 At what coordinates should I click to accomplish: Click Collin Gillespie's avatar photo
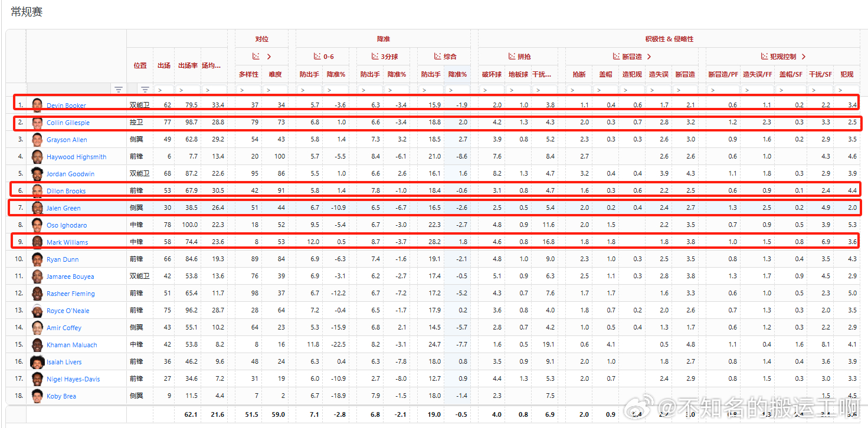coord(38,123)
